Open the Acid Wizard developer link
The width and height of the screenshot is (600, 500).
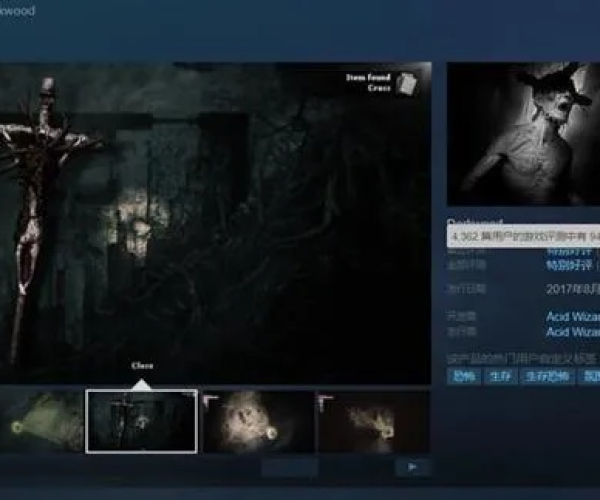pos(572,316)
